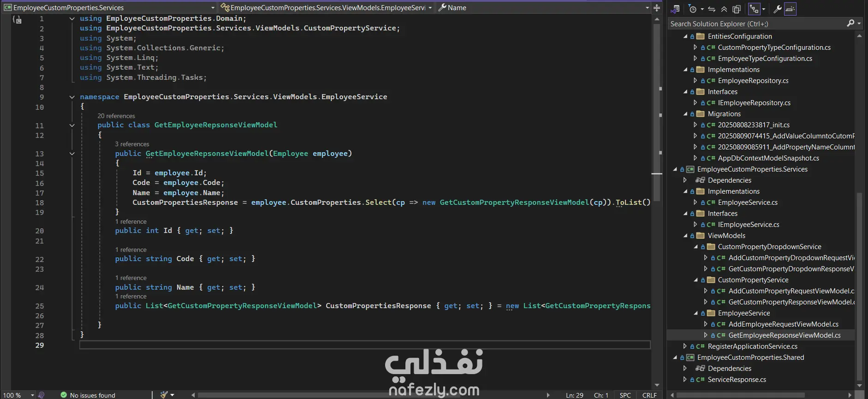
Task: Open the '20 references' CodeLens link
Action: click(116, 116)
